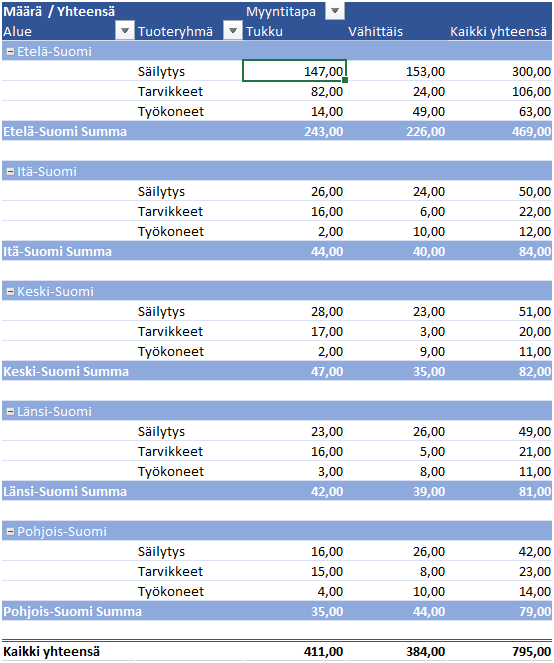
Task: Open the Tuoteryhmä filter dropdown
Action: [233, 30]
